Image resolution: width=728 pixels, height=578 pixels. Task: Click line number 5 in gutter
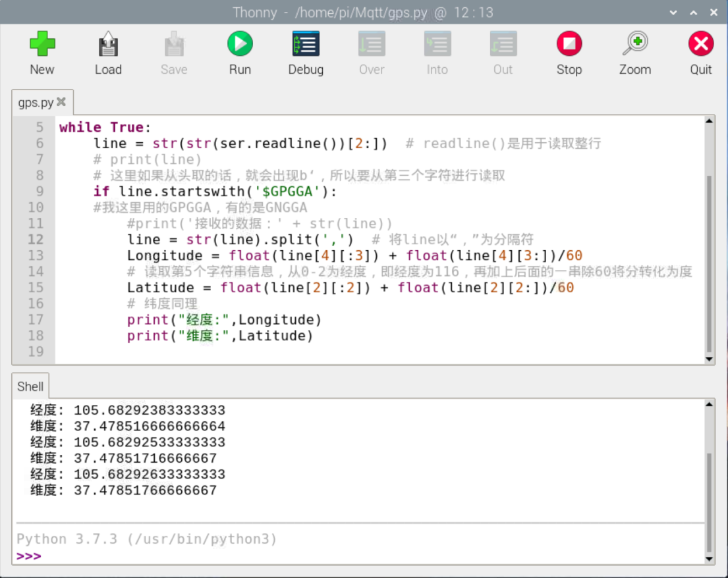[40, 127]
